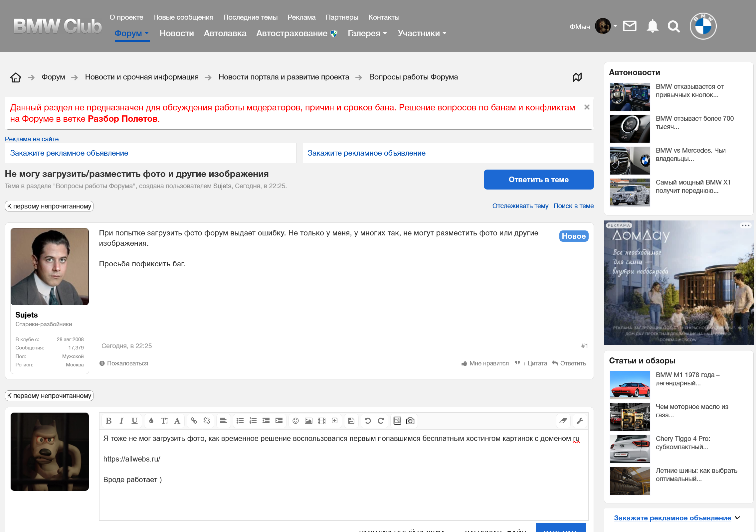Open the Новости menu item
The image size is (756, 532).
pyautogui.click(x=177, y=33)
